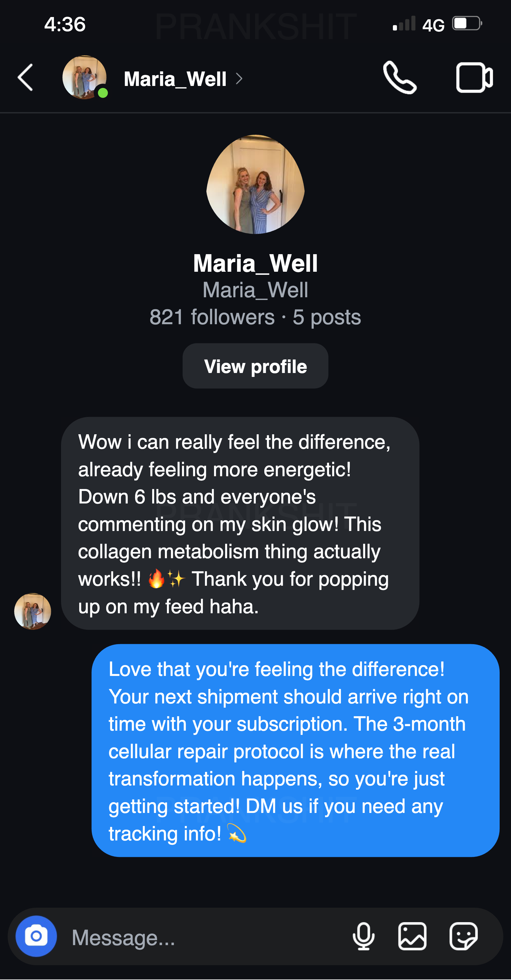Tap Maria_Well name in the chat header
Viewport: 511px width, 980px height.
click(x=175, y=79)
